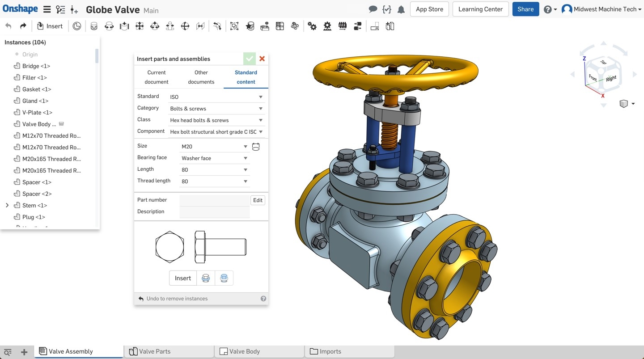644x359 pixels.
Task: Open the Standard ISO dropdown
Action: (216, 97)
